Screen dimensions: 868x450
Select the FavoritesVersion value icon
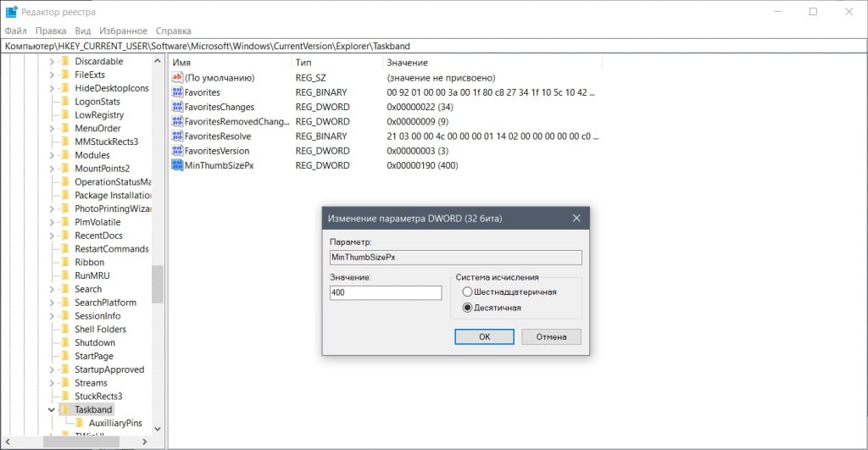point(177,151)
